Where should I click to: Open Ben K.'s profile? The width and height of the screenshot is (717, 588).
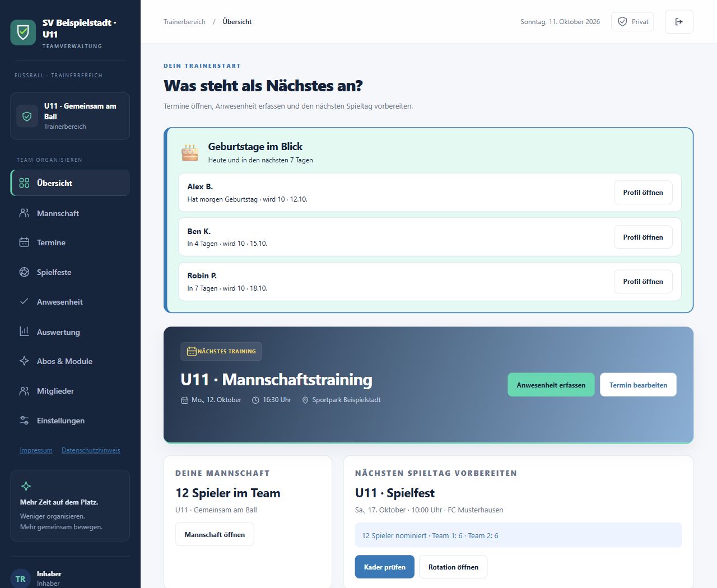[643, 237]
